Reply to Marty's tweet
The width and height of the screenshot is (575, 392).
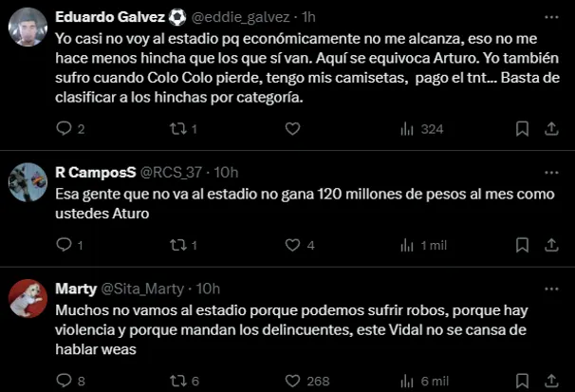tap(65, 380)
